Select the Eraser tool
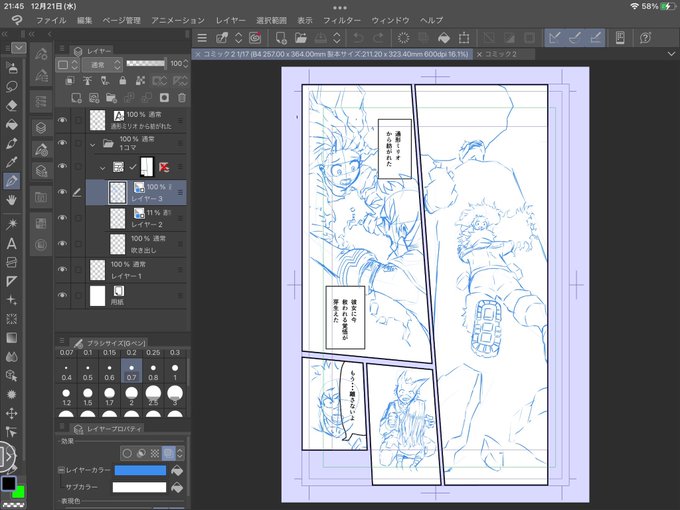 click(12, 105)
